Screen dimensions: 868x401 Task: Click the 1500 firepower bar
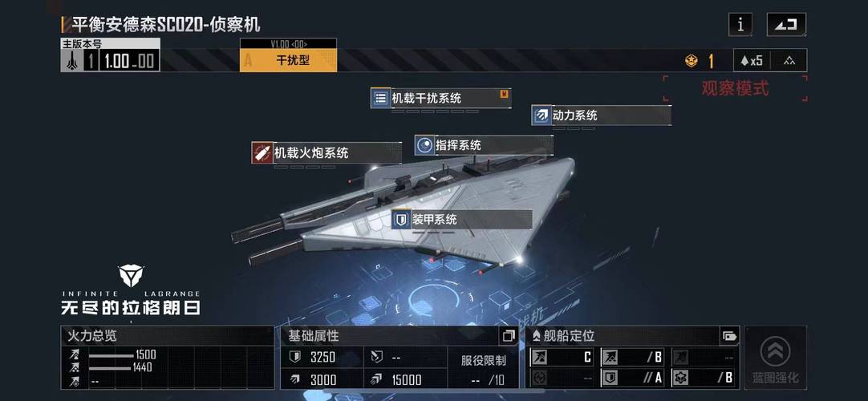click(112, 355)
